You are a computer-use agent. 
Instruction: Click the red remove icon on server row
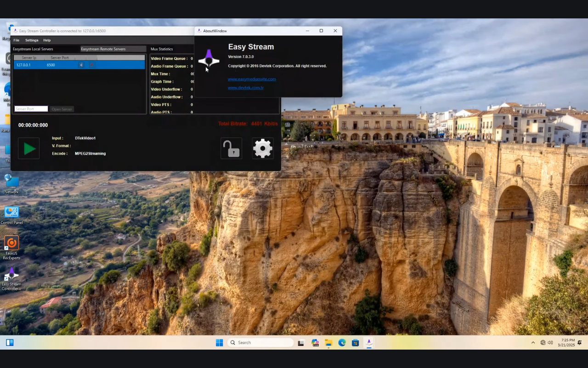pyautogui.click(x=91, y=65)
